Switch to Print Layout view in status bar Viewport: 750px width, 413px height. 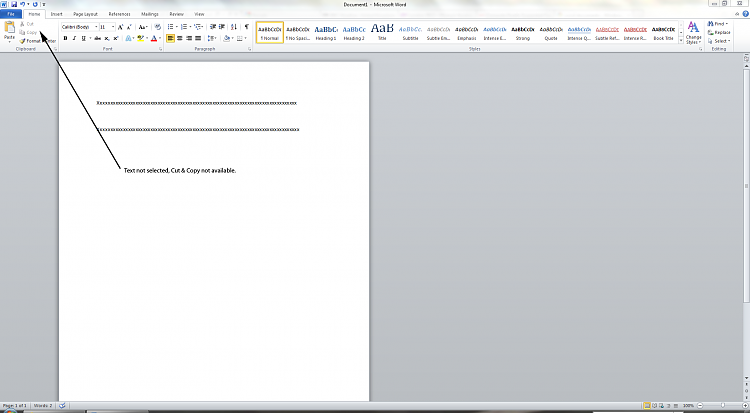(x=647, y=405)
